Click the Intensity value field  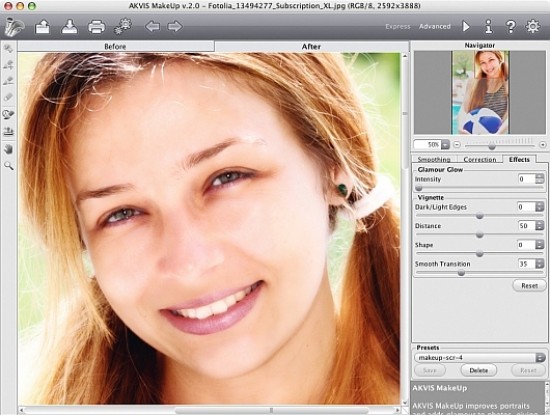click(527, 179)
